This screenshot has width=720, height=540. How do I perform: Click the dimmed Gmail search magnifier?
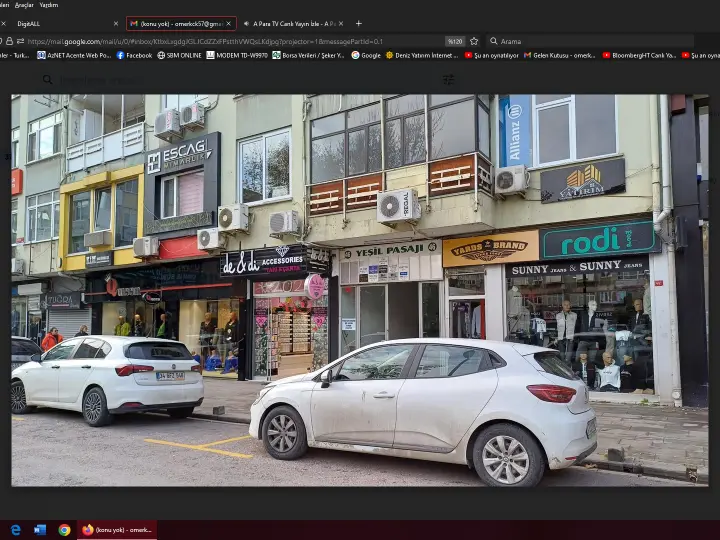47,80
